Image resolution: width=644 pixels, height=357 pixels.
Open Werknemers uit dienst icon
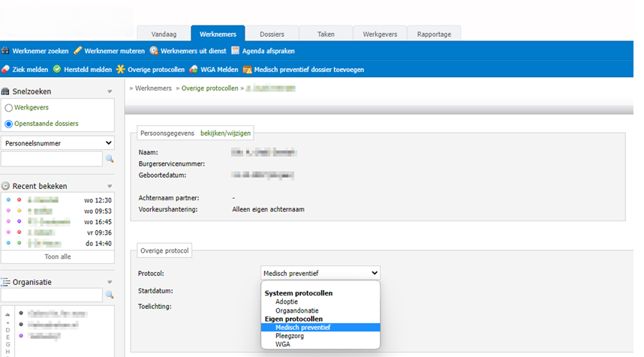point(154,51)
